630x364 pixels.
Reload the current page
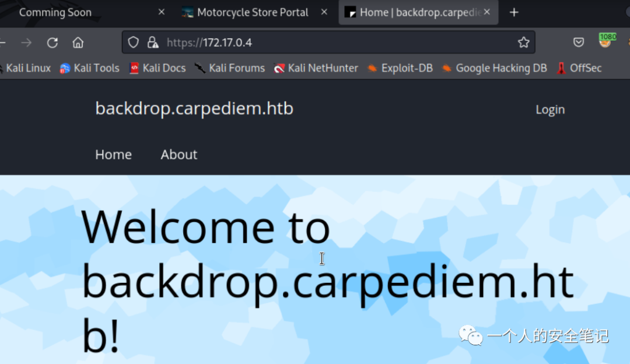[52, 42]
